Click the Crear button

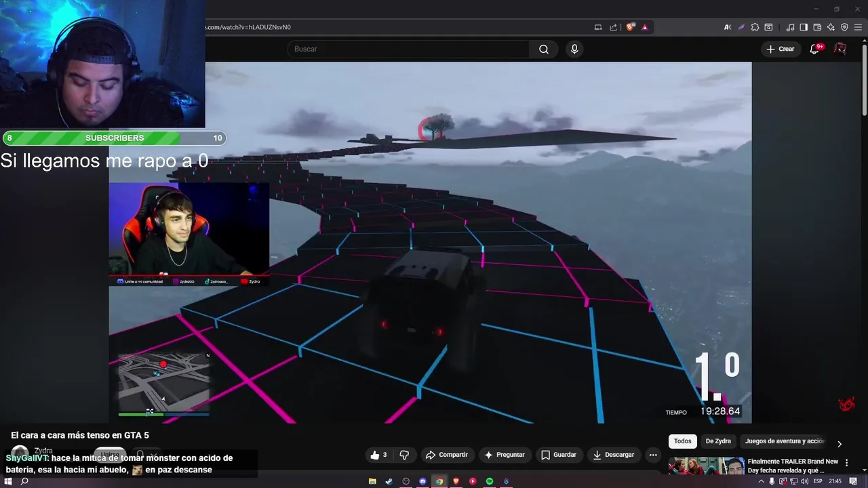click(x=780, y=49)
